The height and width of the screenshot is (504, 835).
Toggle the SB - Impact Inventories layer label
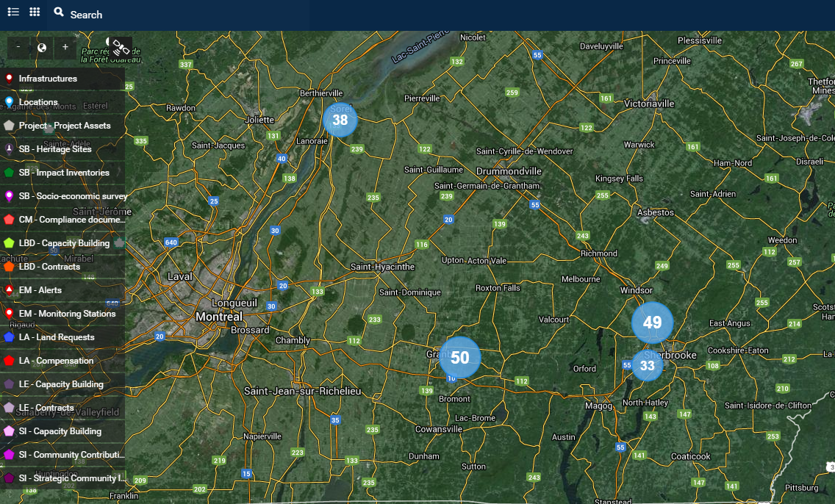coord(64,173)
